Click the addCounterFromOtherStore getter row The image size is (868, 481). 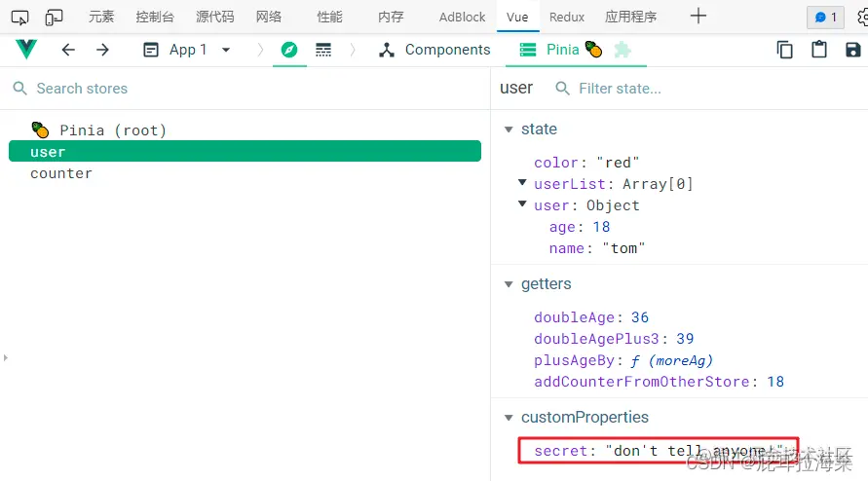point(659,382)
